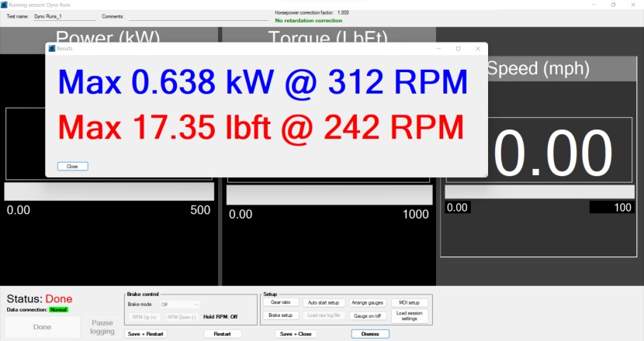
Task: Click the Max 0.638 kW result text
Action: click(x=263, y=82)
